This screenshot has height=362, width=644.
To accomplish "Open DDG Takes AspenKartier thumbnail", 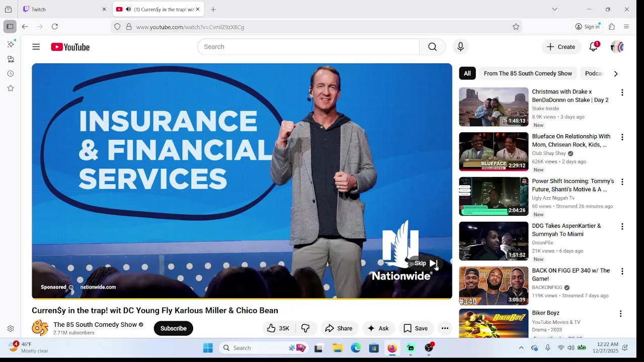I will tap(494, 241).
